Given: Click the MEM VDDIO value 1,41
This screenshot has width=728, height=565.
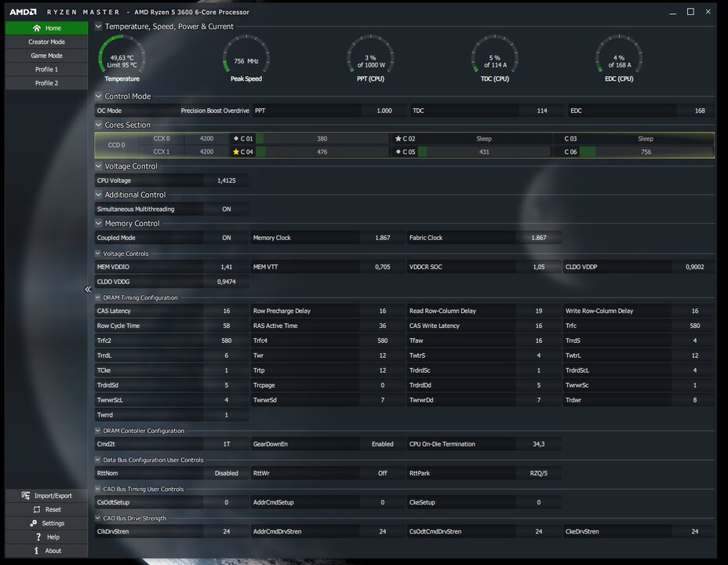Looking at the screenshot, I should (226, 267).
